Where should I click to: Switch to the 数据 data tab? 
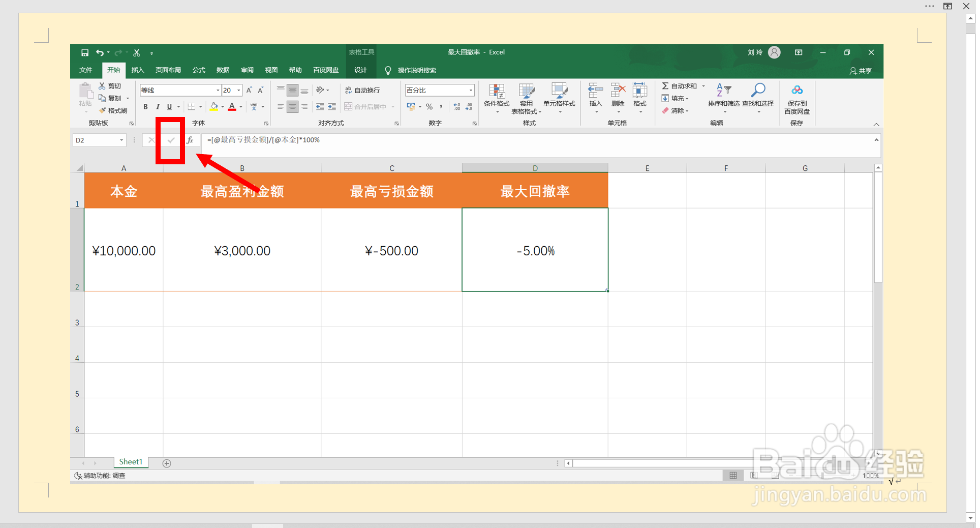(223, 70)
